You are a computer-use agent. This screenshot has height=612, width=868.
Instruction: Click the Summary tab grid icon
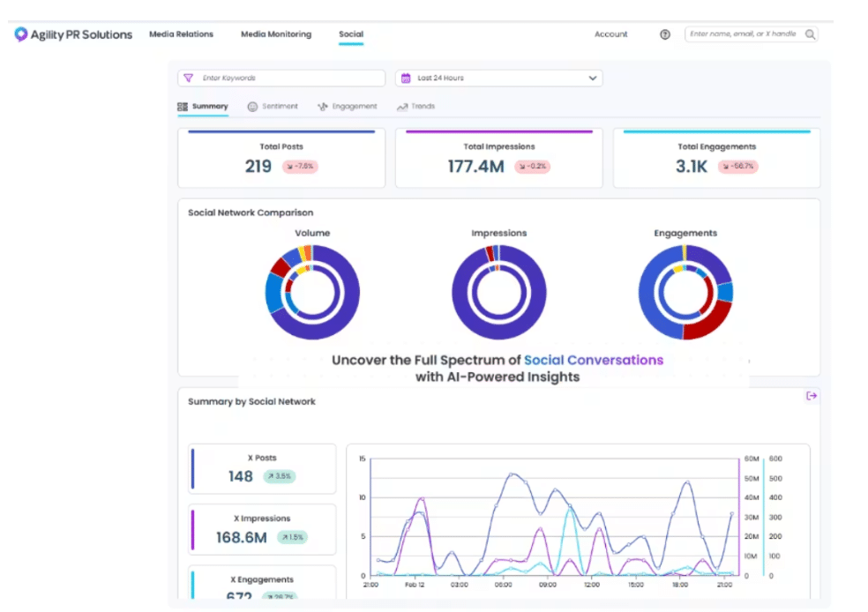pos(182,106)
